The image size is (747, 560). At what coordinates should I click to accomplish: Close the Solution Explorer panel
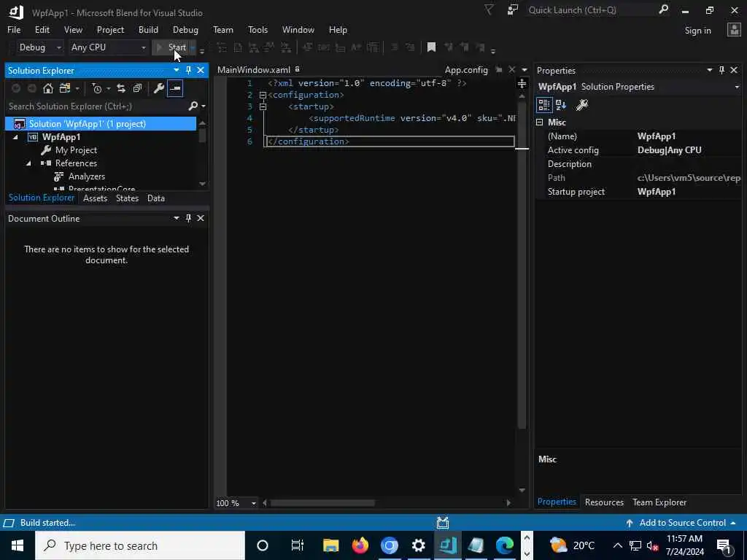(201, 71)
